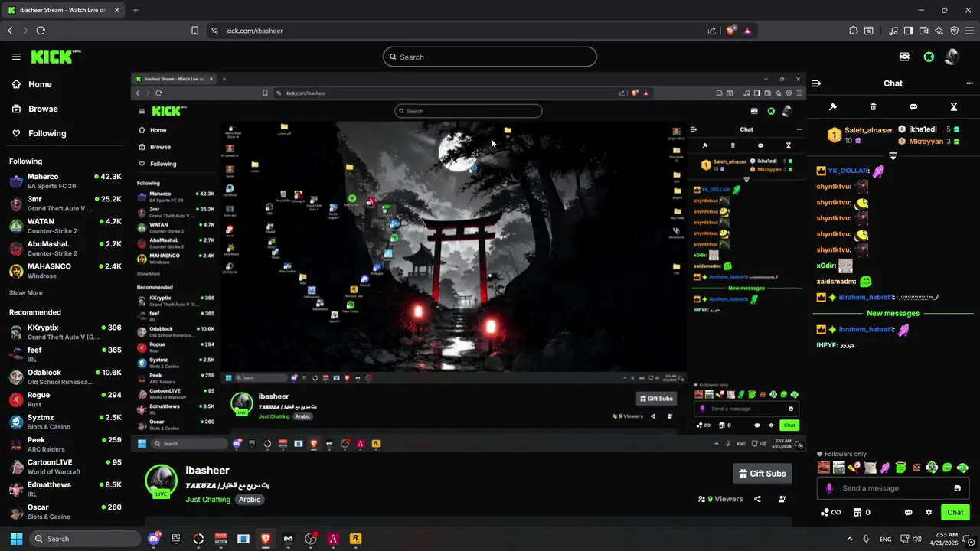
Task: Open Brave VPN shield icon
Action: pos(955,31)
